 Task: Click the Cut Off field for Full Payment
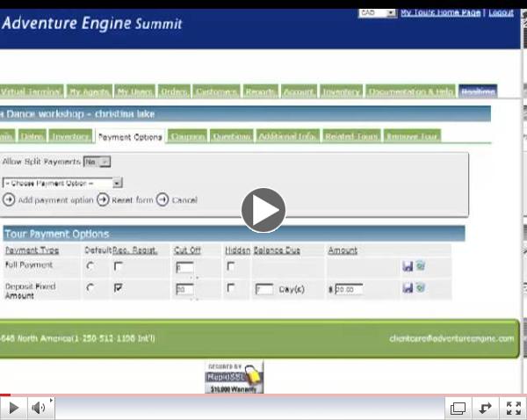point(184,267)
